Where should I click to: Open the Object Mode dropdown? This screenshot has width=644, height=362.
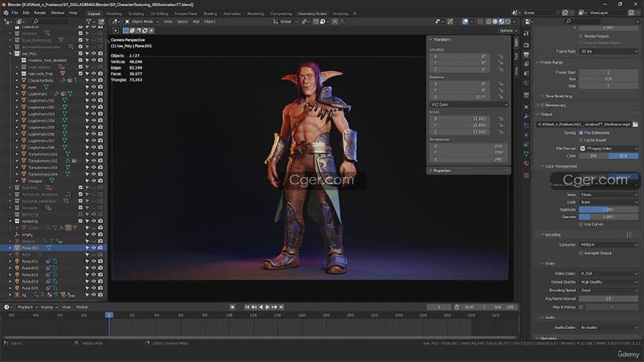click(142, 21)
